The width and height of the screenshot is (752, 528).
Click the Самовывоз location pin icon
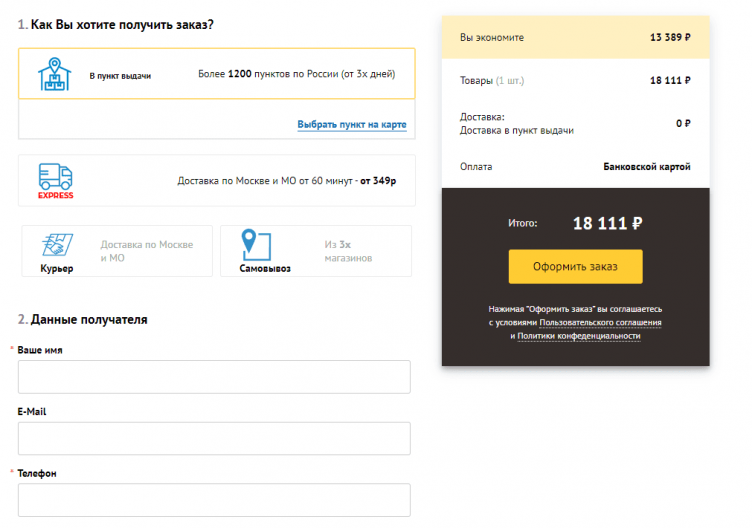point(256,245)
